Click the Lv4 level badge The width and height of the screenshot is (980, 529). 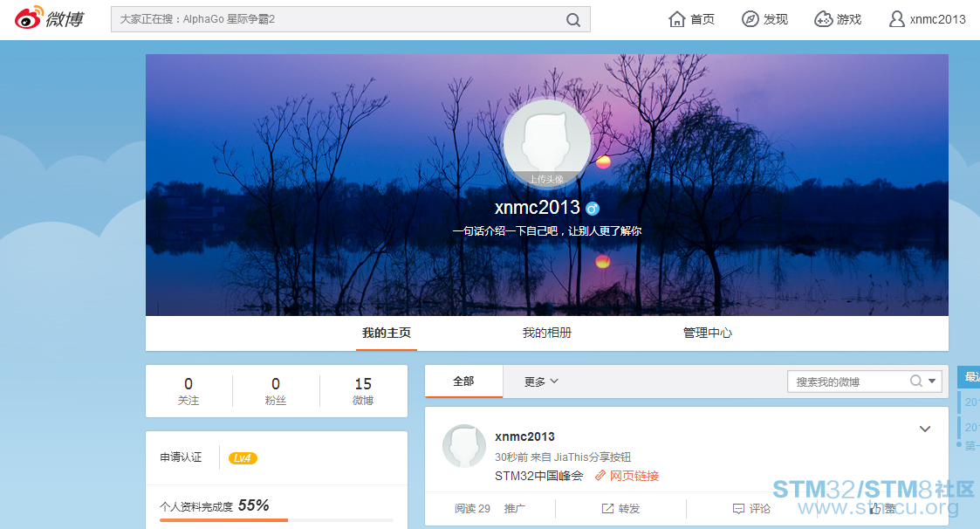coord(243,457)
